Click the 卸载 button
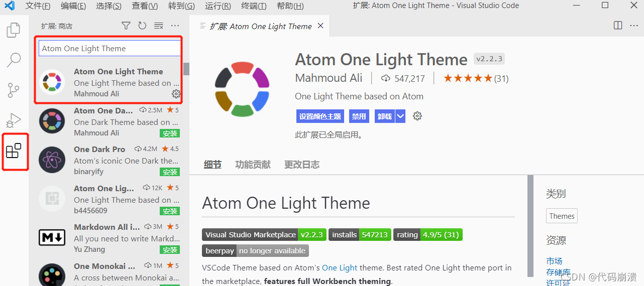 point(384,116)
